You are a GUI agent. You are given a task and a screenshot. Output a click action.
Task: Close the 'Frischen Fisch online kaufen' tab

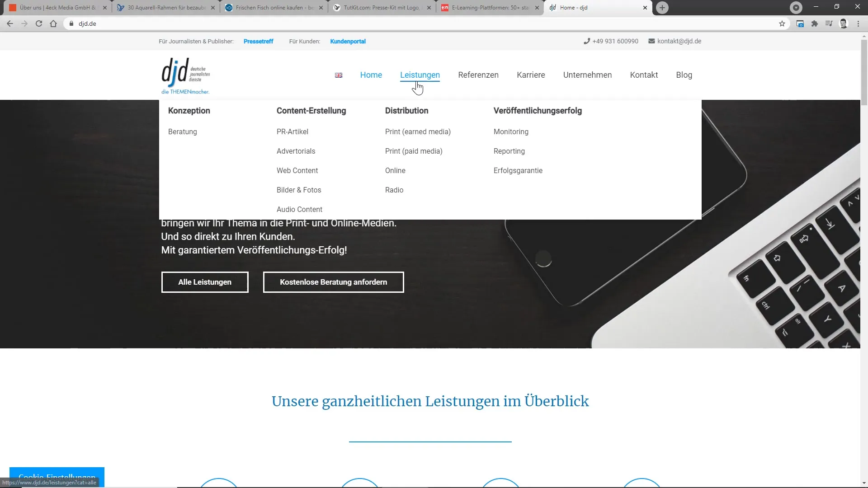point(321,8)
